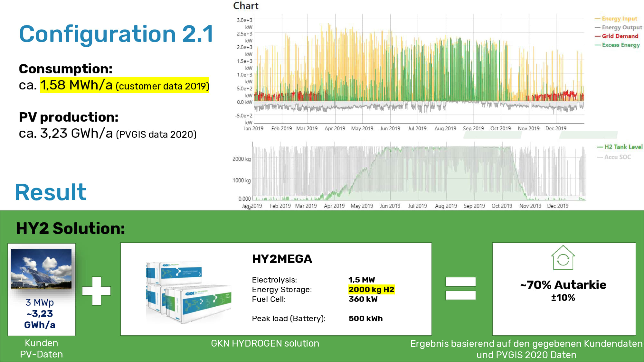Click the Ergebnis basierend caption text
This screenshot has width=644, height=362.
[526, 349]
